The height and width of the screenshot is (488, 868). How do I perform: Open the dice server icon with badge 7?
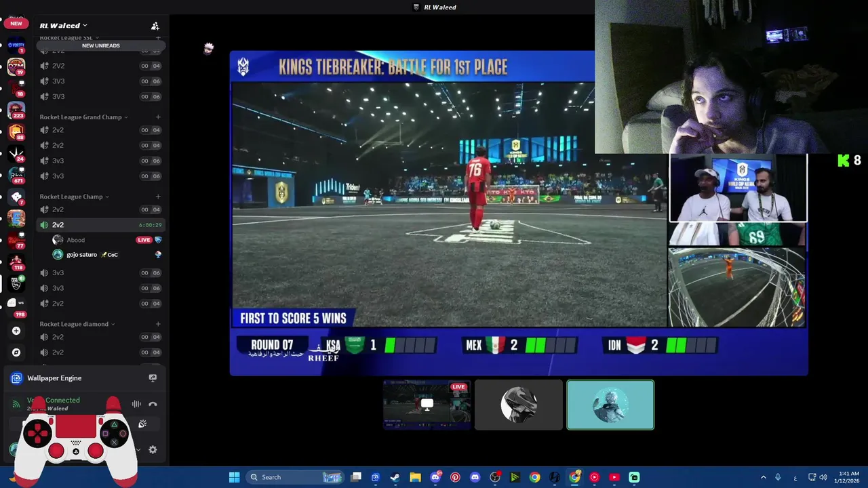click(16, 197)
